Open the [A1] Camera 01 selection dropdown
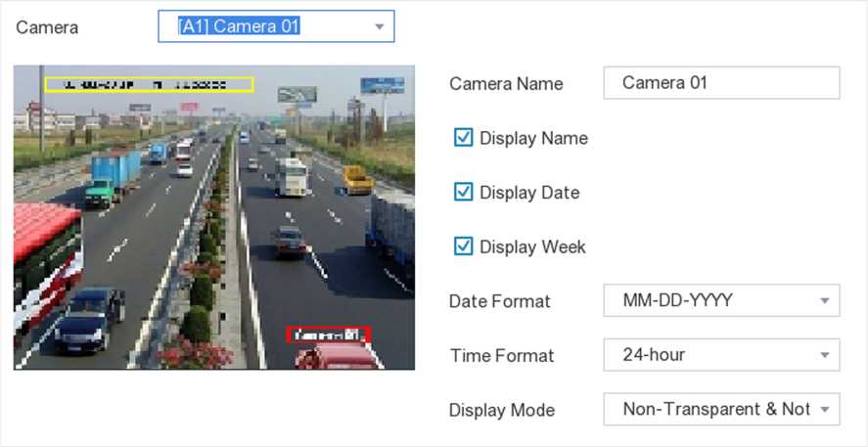Image resolution: width=868 pixels, height=447 pixels. tap(264, 27)
